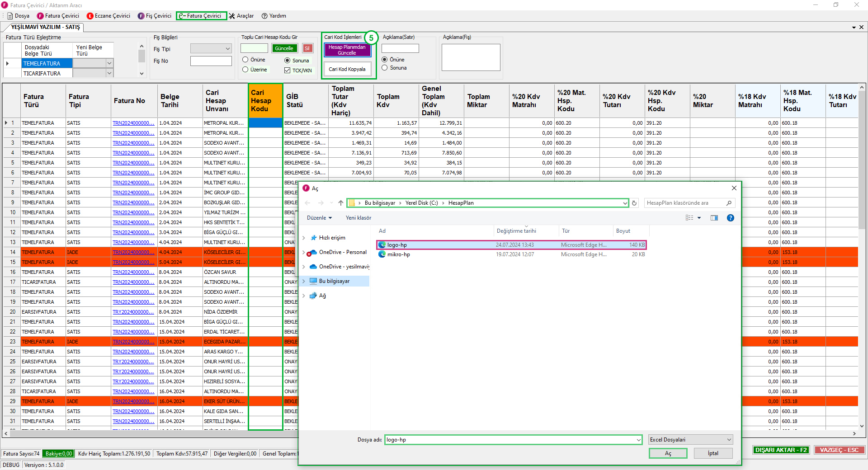Uncheck the TCK/VKN checkbox
868x470 pixels.
tap(287, 70)
